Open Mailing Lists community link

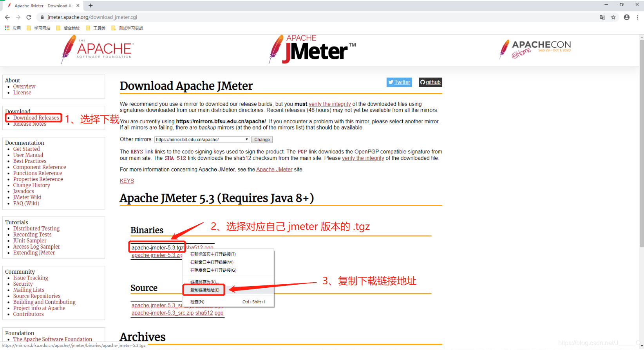(29, 290)
